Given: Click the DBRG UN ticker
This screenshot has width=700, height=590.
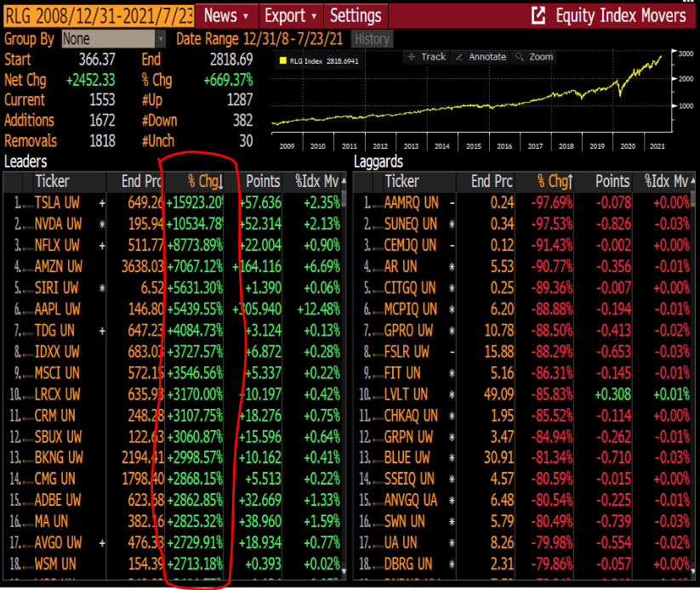Looking at the screenshot, I should point(408,564).
